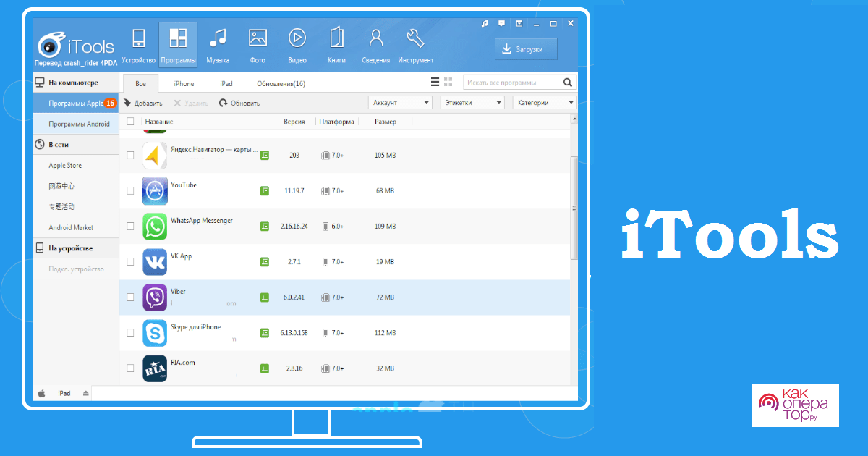Viewport: 868px width, 456px height.
Task: Expand the Аккаунт dropdown
Action: (400, 103)
